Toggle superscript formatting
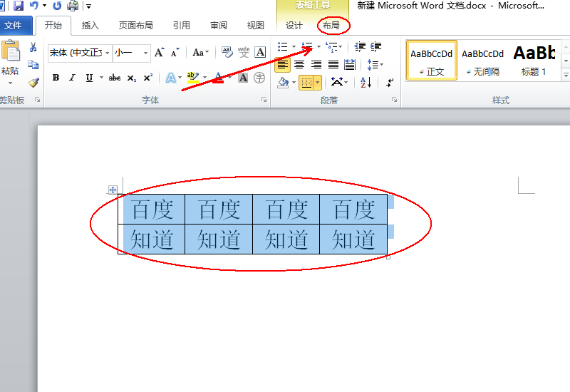The width and height of the screenshot is (570, 392). tap(148, 78)
